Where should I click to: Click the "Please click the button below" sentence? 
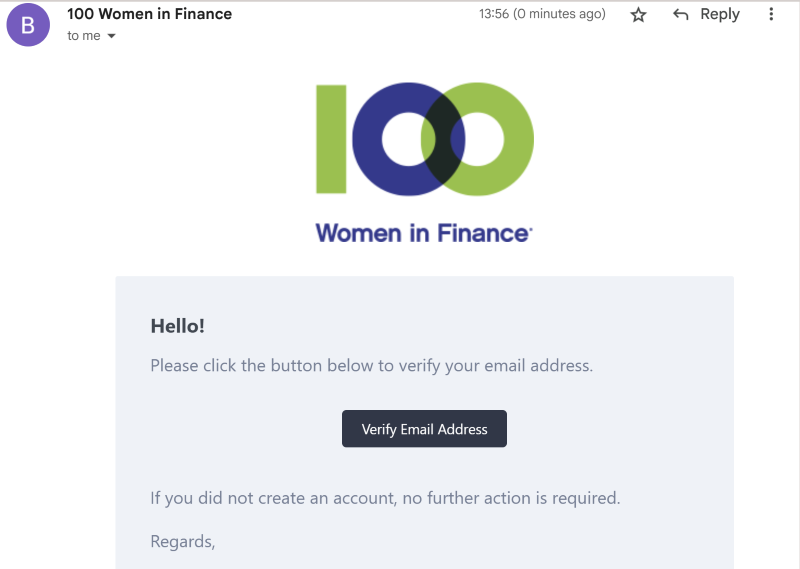pyautogui.click(x=371, y=365)
